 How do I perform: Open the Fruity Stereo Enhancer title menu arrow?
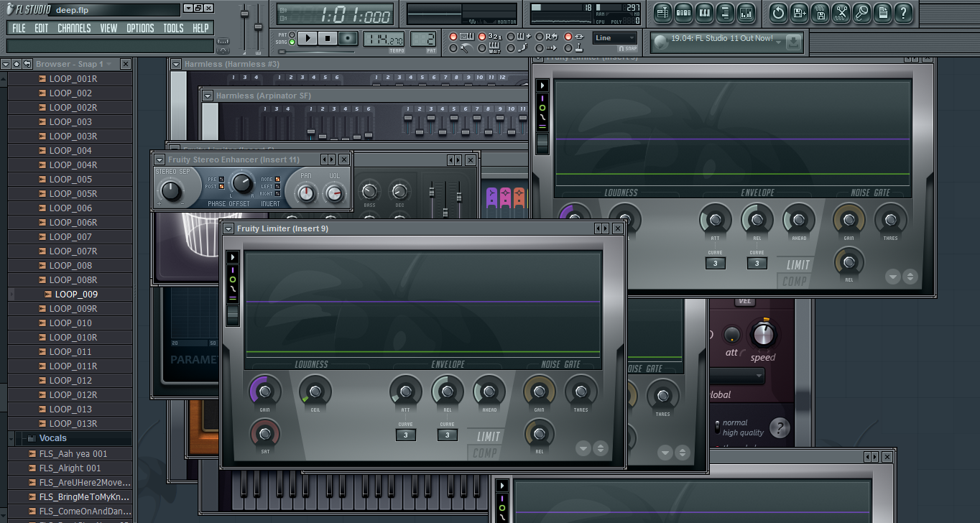click(x=160, y=159)
